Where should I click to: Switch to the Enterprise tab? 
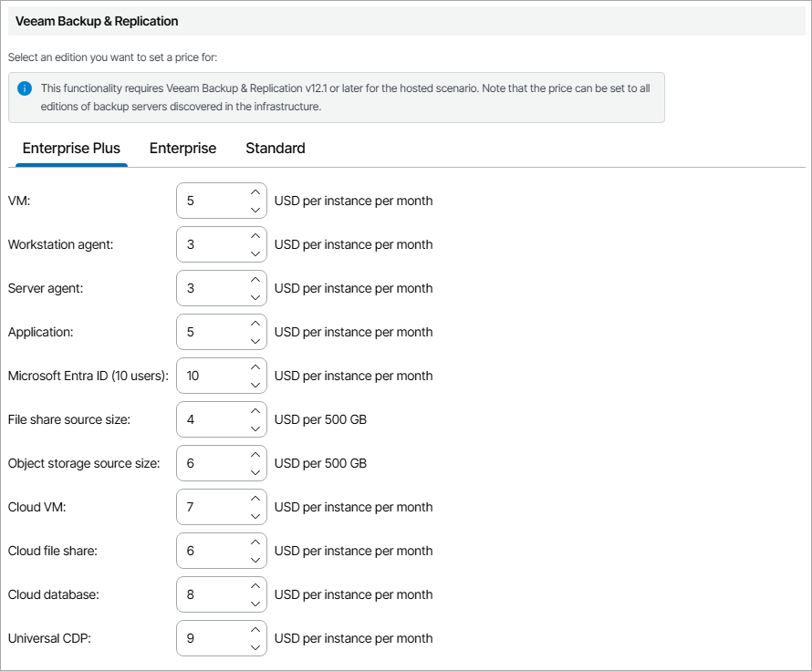tap(182, 149)
